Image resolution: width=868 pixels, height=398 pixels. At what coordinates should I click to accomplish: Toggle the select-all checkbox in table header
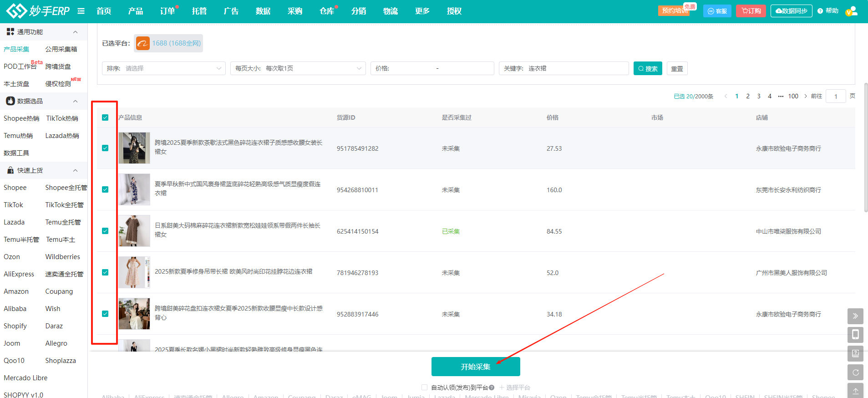point(105,117)
